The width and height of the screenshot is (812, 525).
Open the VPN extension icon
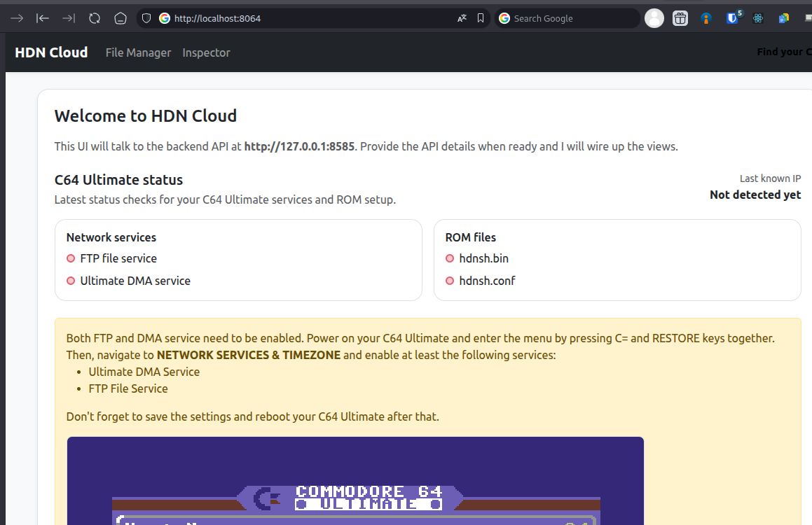706,17
